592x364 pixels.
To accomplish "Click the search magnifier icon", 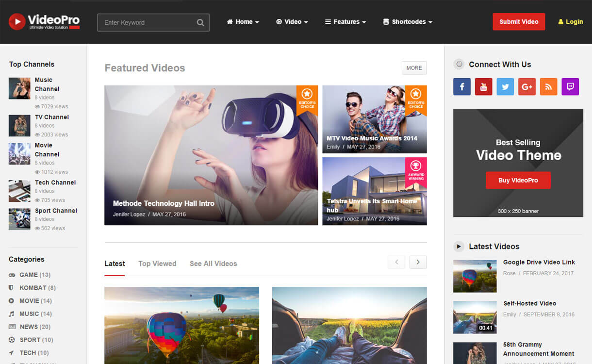I will (x=200, y=22).
